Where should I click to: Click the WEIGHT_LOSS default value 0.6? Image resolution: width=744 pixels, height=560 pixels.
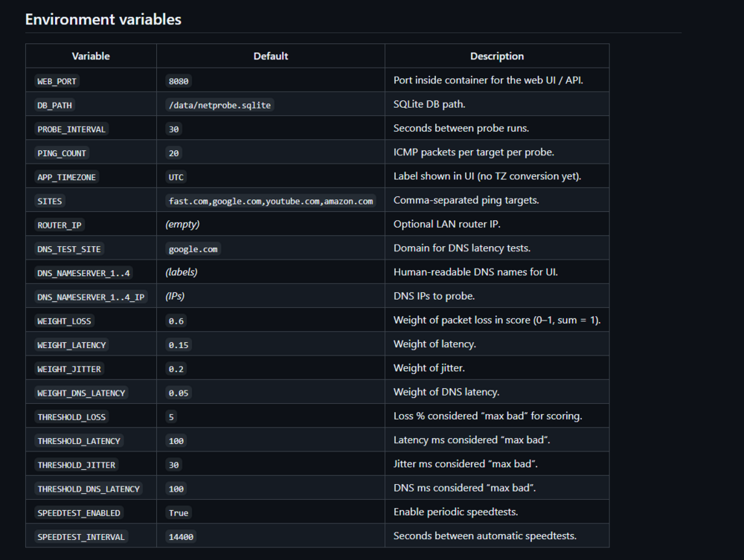coord(176,321)
